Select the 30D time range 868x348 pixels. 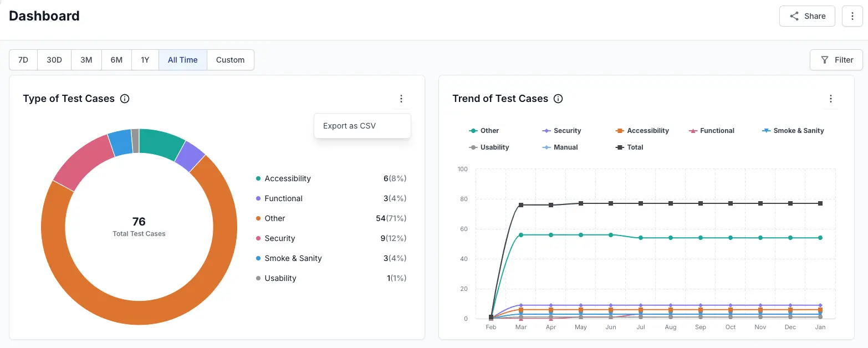[x=54, y=60]
